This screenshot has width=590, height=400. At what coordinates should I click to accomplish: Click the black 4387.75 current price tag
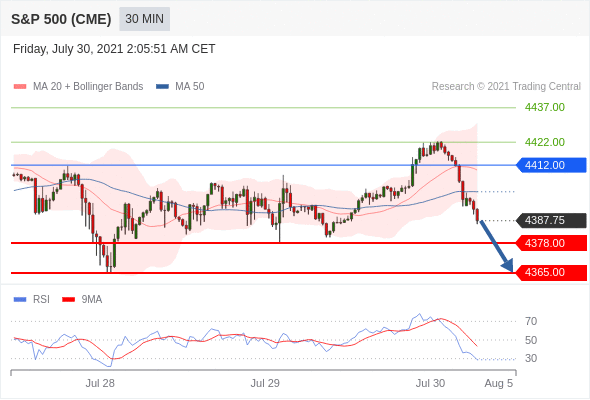tap(551, 220)
